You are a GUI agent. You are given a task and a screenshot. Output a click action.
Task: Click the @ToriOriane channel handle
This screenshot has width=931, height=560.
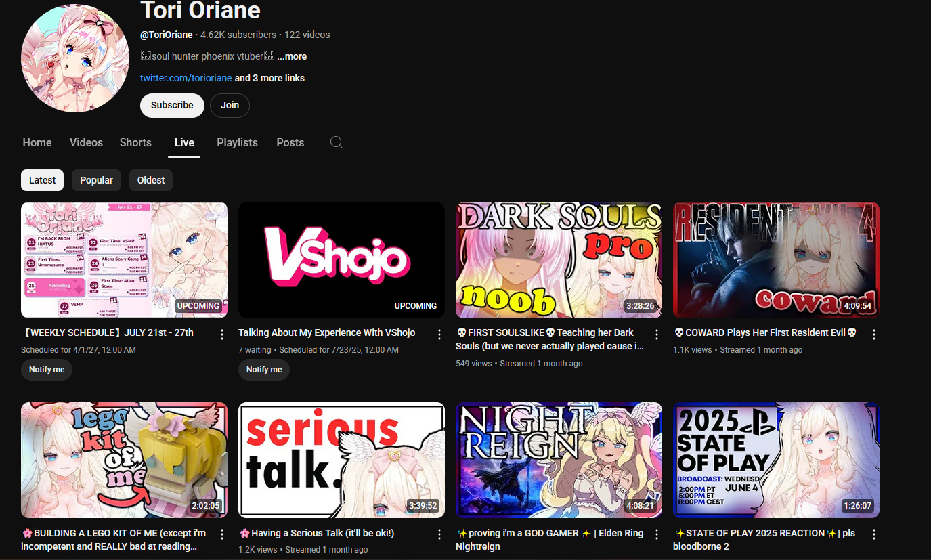[x=166, y=35]
